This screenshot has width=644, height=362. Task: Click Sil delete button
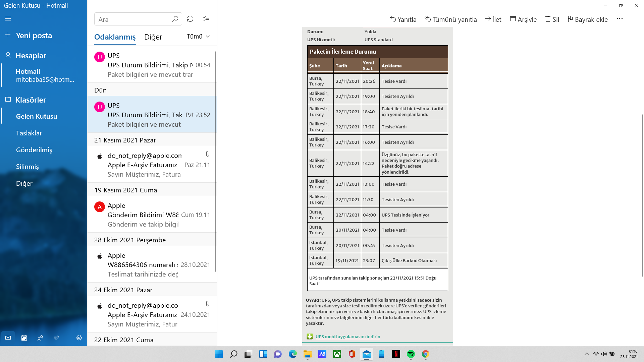pos(552,19)
